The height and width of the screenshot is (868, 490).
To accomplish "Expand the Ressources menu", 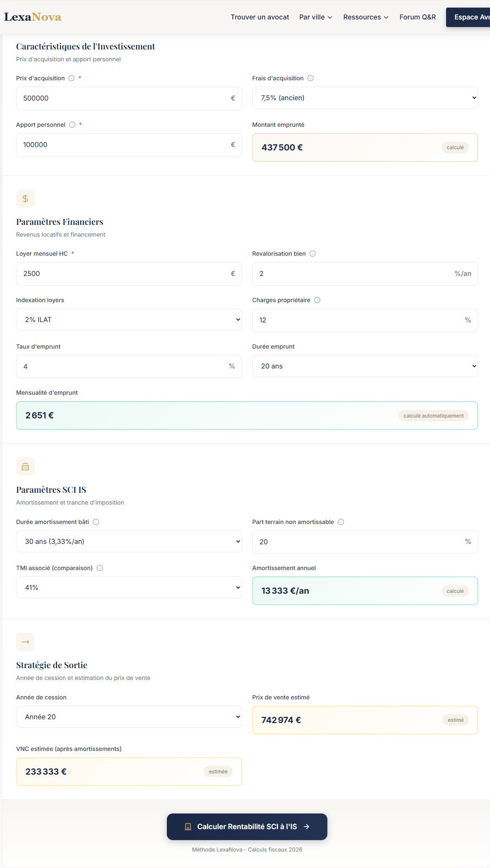I will (x=365, y=17).
